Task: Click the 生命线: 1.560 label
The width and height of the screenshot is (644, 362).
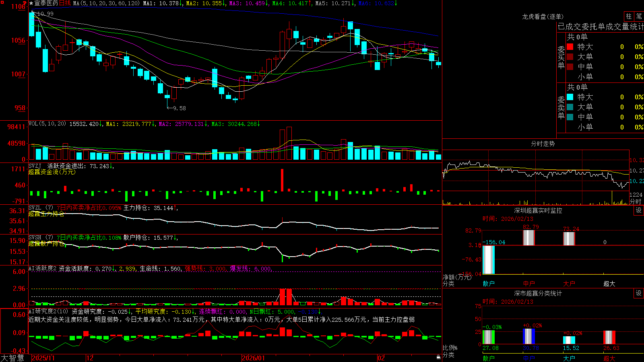Action: pos(161,269)
